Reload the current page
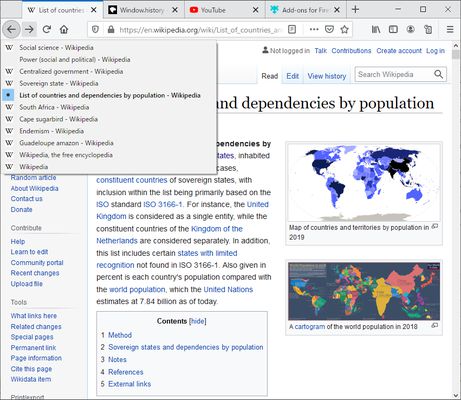Screen dimensions: 461x400 (x=47, y=30)
